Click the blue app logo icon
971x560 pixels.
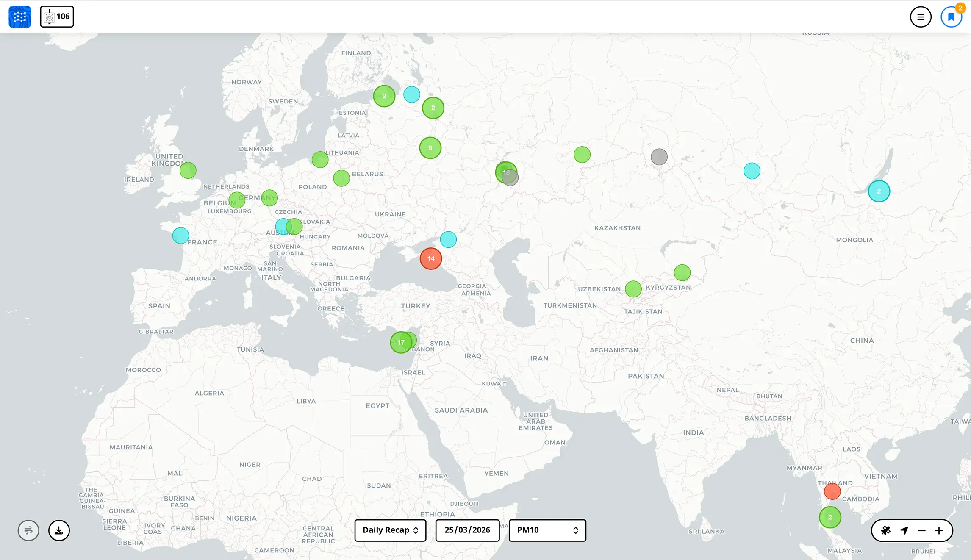tap(20, 17)
